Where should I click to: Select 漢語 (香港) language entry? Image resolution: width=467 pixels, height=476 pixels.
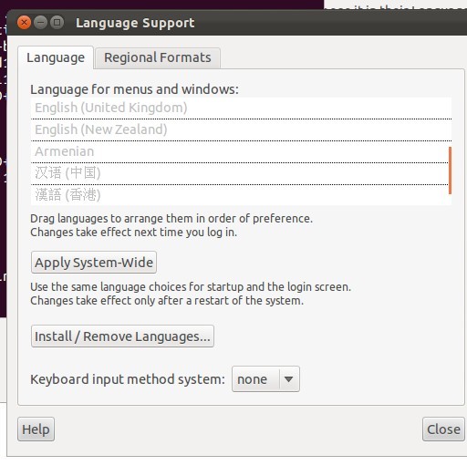pyautogui.click(x=241, y=195)
